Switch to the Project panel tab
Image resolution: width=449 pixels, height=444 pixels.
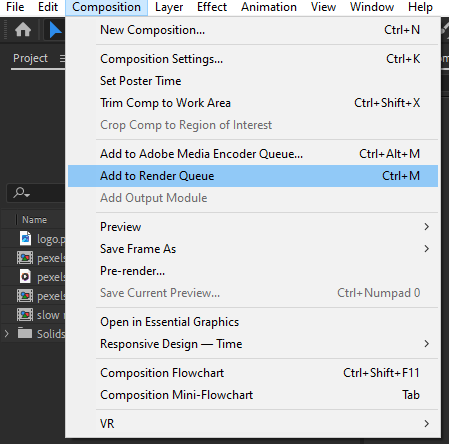[30, 58]
